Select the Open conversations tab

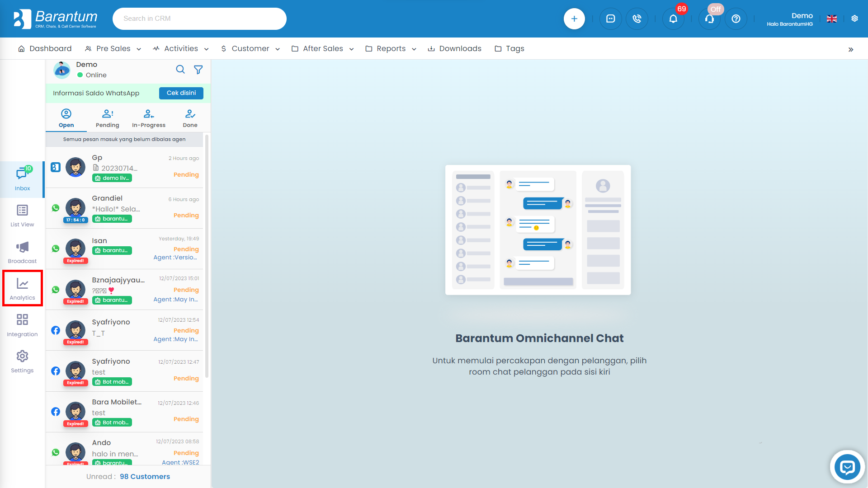pyautogui.click(x=66, y=118)
